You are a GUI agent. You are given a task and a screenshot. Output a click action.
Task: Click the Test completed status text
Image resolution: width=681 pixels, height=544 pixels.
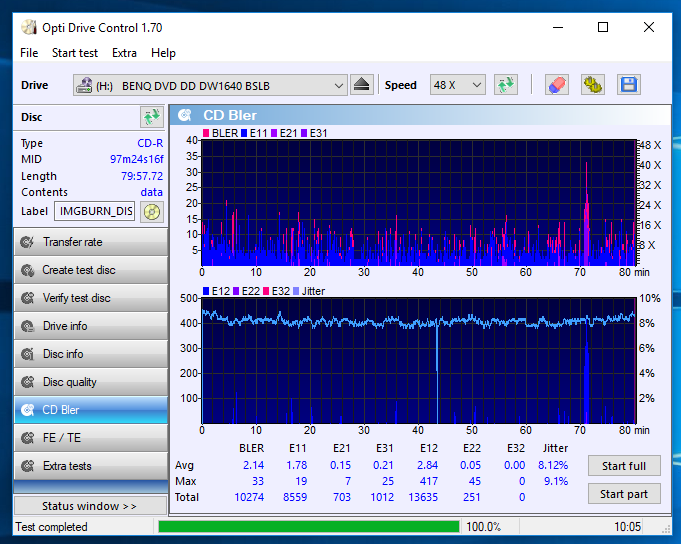(x=52, y=527)
